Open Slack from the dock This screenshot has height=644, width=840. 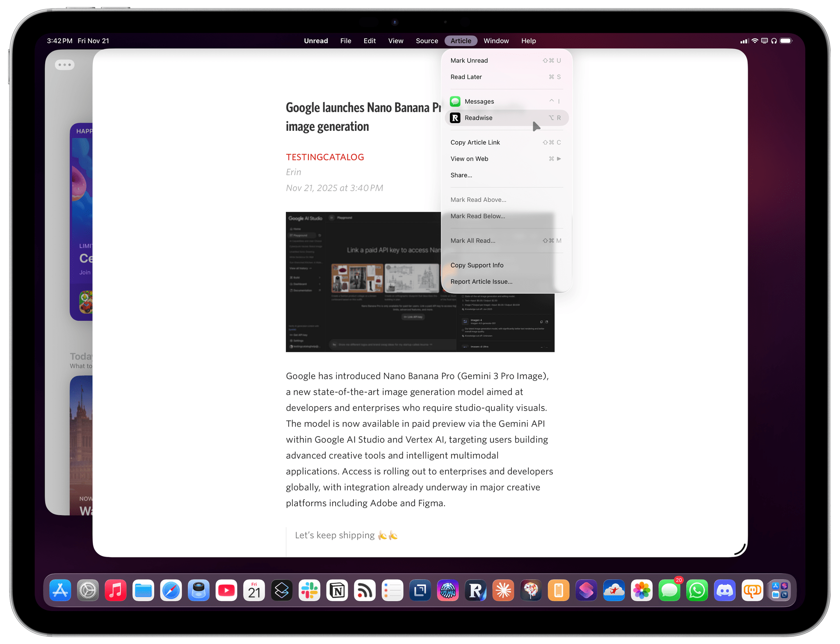(x=309, y=591)
